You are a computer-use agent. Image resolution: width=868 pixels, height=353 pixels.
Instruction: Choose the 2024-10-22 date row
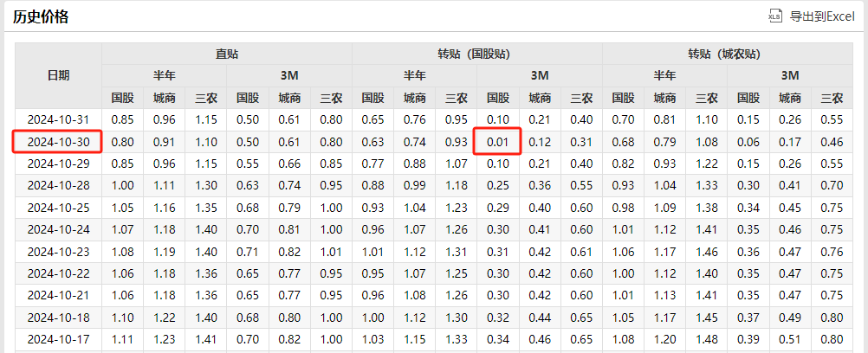(58, 273)
